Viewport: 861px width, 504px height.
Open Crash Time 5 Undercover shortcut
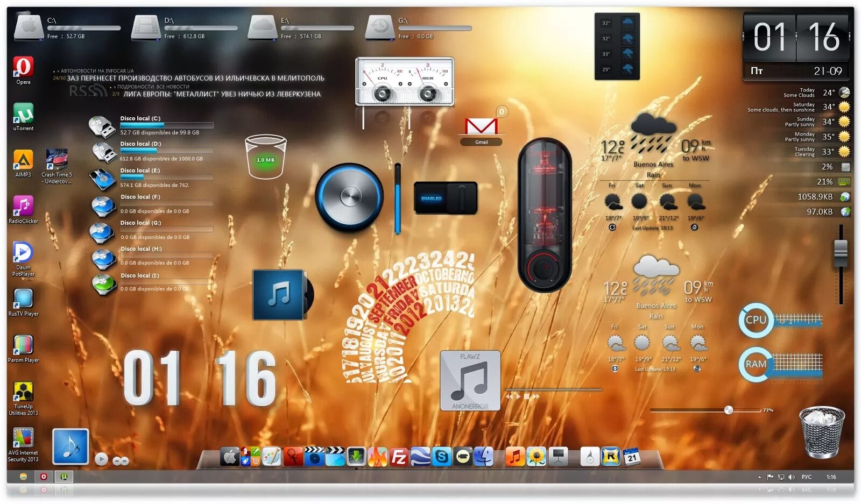(x=57, y=166)
